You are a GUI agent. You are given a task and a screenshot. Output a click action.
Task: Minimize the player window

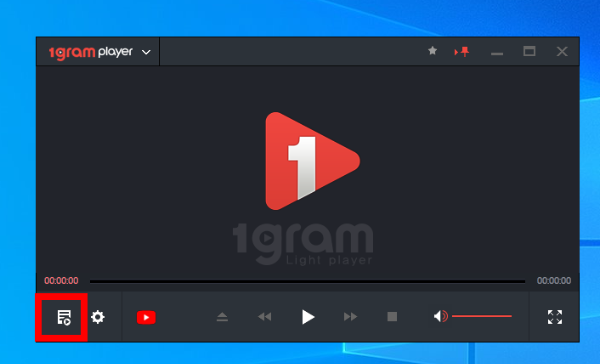coord(497,54)
